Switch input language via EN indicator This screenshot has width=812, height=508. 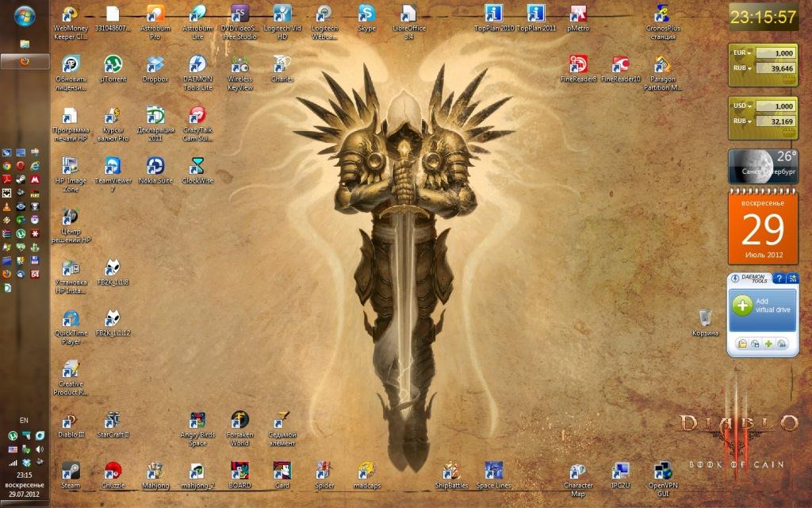(24, 420)
